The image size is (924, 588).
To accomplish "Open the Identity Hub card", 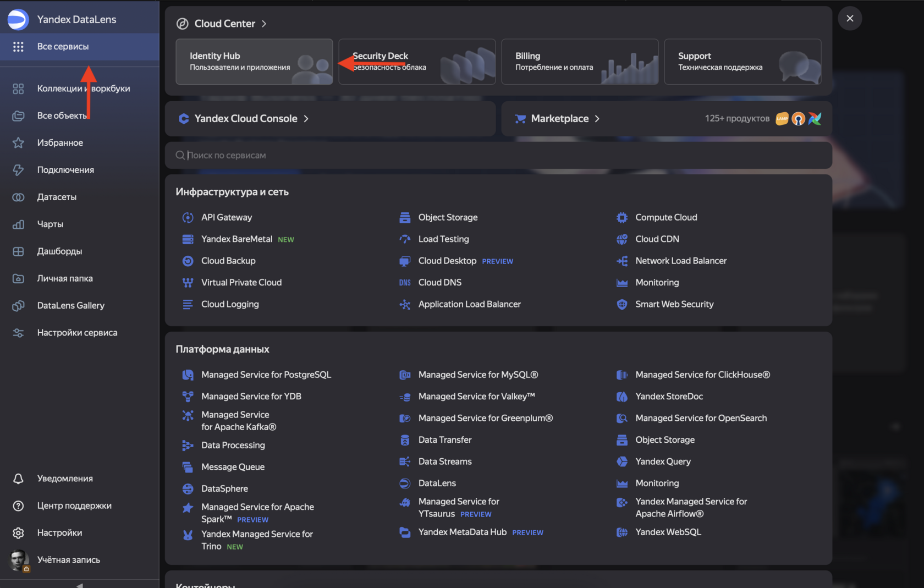I will click(x=254, y=62).
